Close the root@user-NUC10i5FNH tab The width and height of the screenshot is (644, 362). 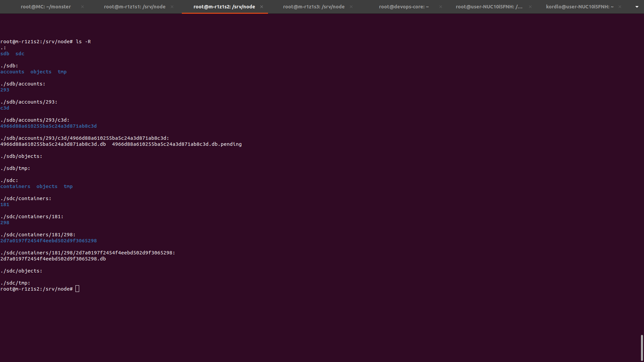[530, 7]
